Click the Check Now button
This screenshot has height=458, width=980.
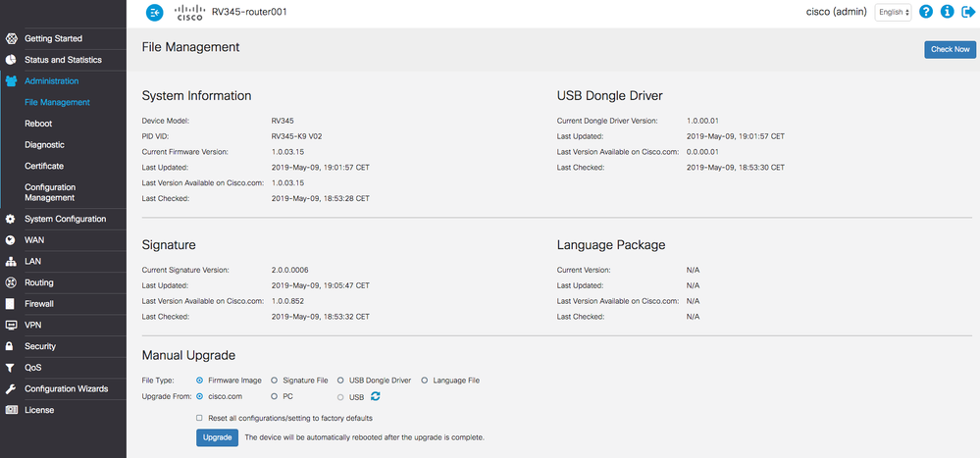point(950,50)
